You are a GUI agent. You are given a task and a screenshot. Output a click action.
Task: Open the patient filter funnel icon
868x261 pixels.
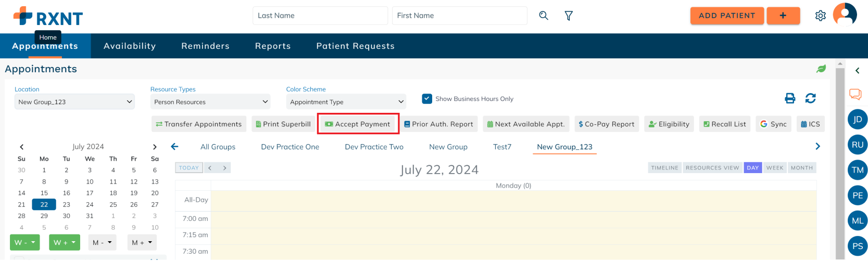pyautogui.click(x=569, y=16)
